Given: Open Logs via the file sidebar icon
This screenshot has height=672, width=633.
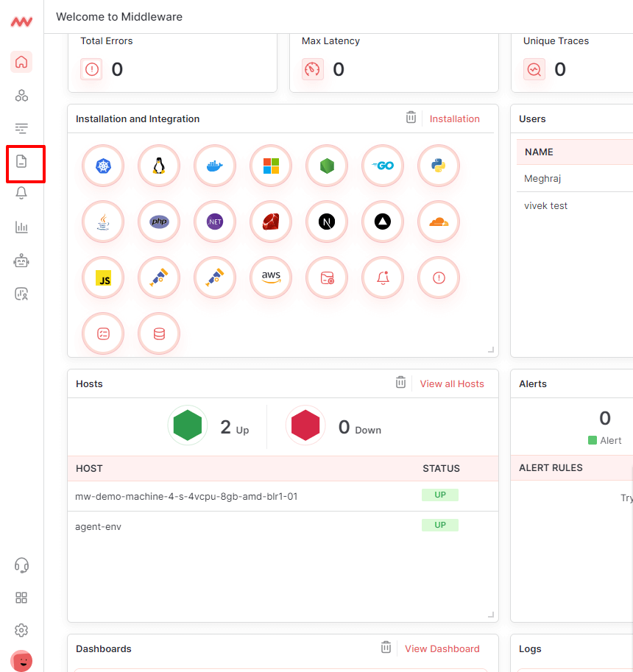Looking at the screenshot, I should point(21,161).
